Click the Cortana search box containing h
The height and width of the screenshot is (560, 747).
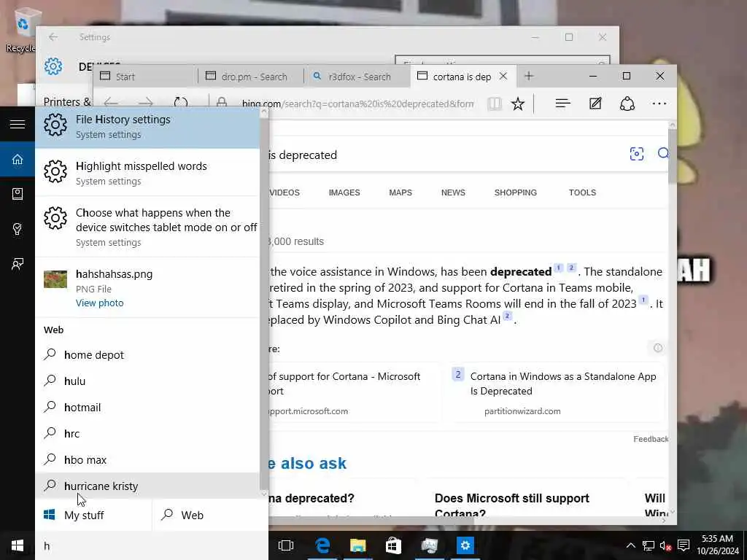[152, 545]
